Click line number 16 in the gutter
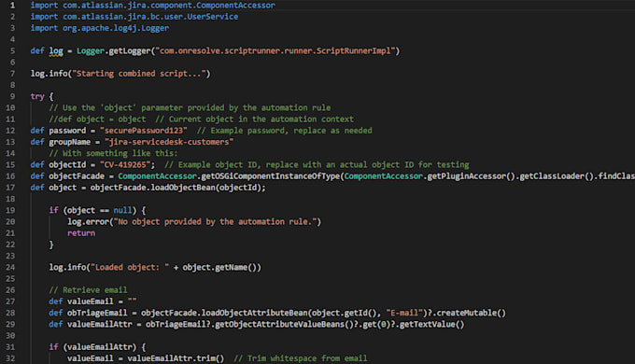 [10, 176]
